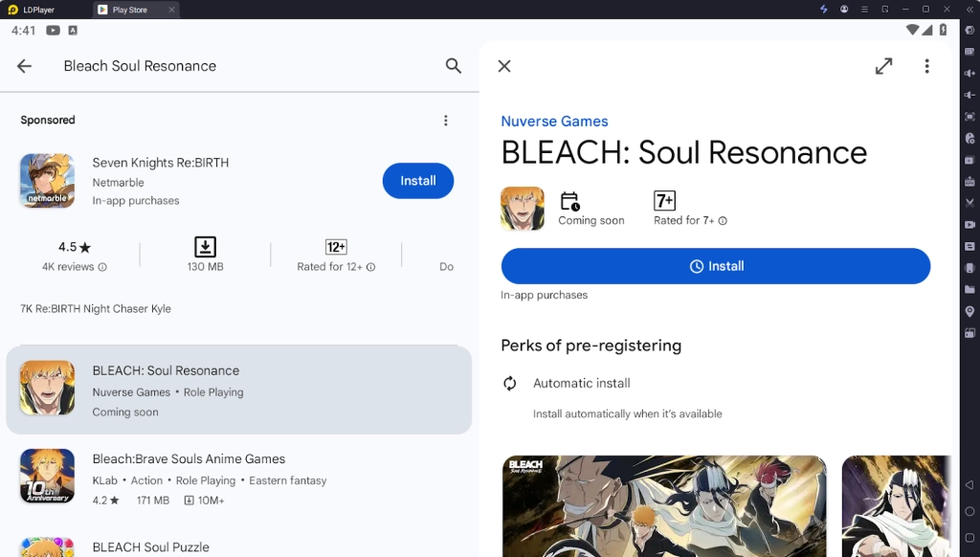Show info for Rated for 7+

723,221
